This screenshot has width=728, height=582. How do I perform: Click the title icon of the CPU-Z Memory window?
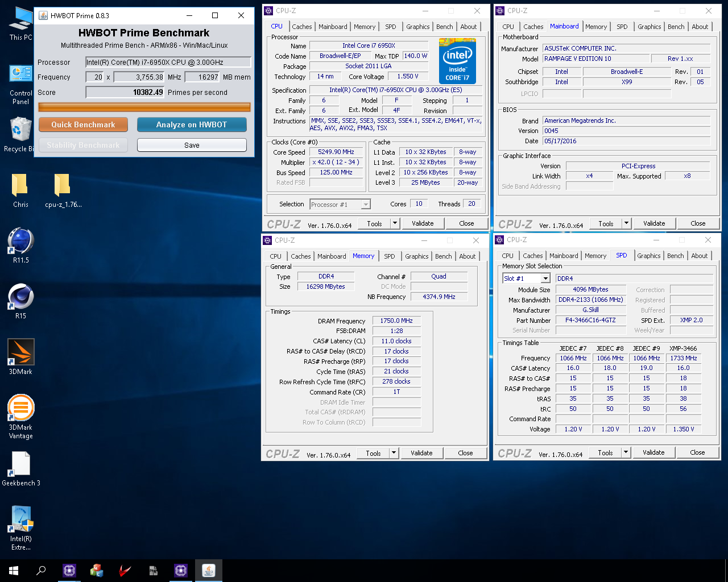pos(267,240)
